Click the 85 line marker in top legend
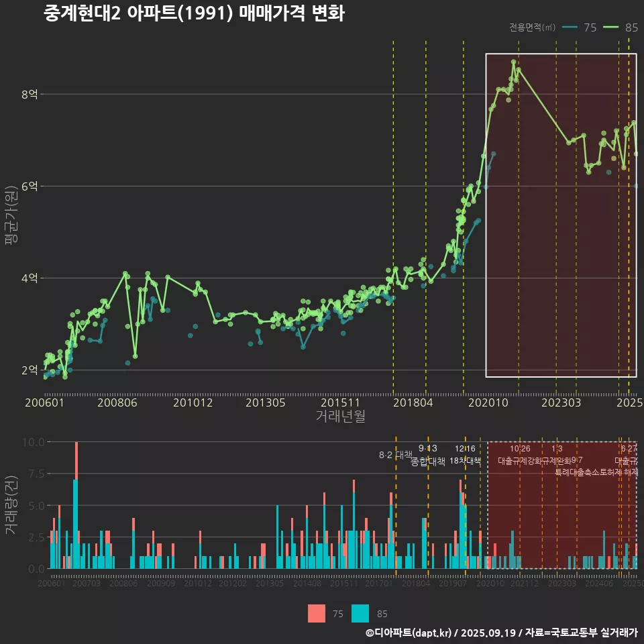This screenshot has width=644, height=644. 611,28
